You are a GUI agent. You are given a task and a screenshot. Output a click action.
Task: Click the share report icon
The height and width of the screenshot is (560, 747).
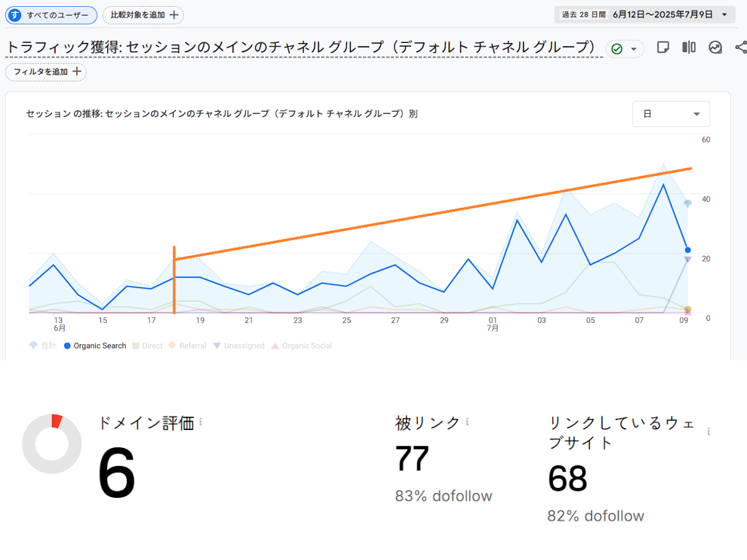click(740, 48)
